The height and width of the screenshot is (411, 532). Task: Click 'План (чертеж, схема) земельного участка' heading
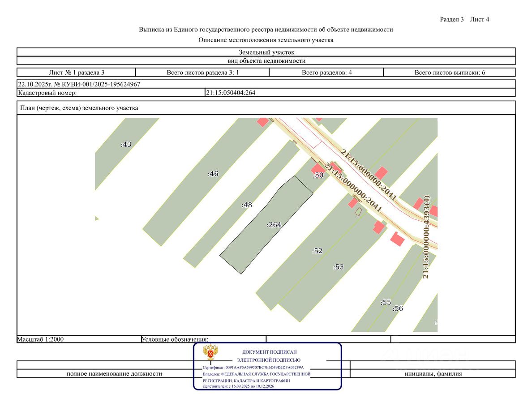[x=79, y=108]
